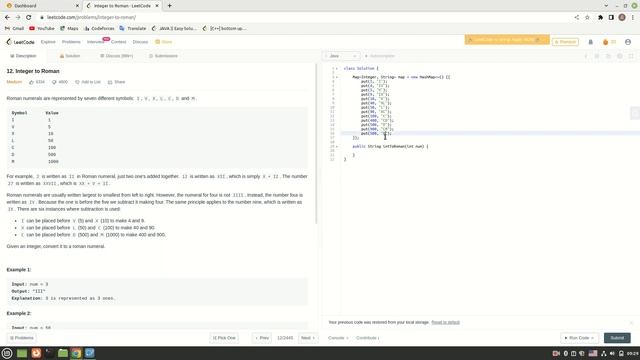640x360 pixels.
Task: Toggle fullscreen editor icon
Action: pyautogui.click(x=631, y=56)
